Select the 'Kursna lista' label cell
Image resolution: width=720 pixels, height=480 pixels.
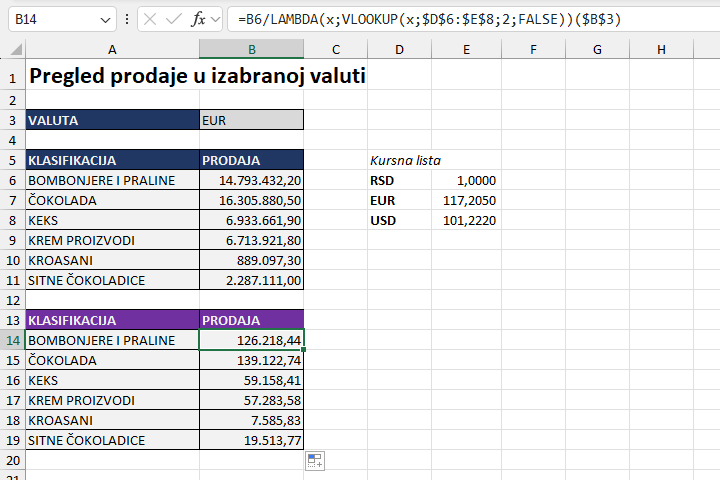[405, 160]
